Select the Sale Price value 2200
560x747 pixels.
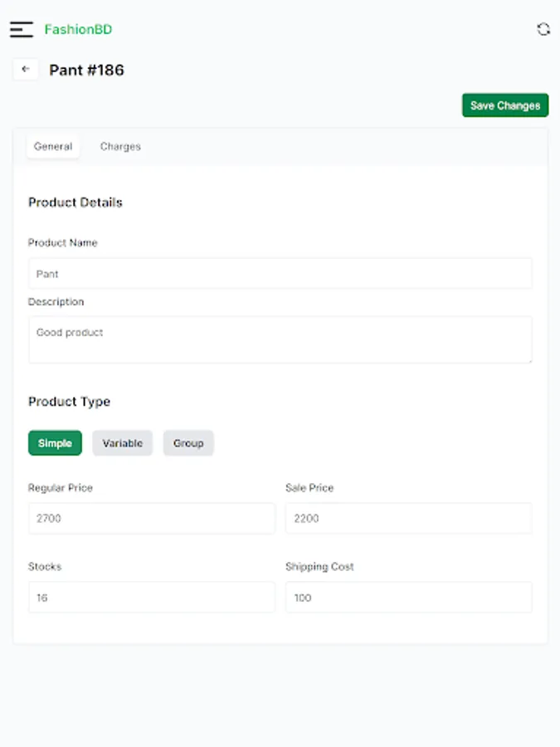point(408,518)
